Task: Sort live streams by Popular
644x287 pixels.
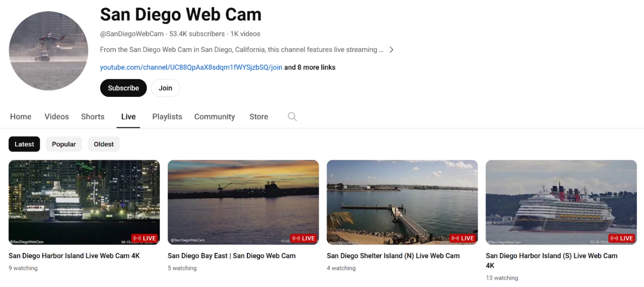Action: point(64,144)
